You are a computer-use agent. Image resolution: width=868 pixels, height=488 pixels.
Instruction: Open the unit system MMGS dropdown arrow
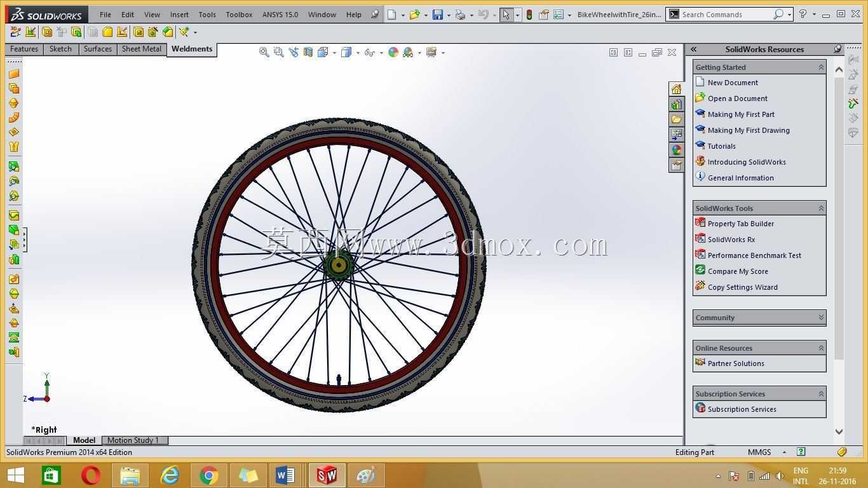[784, 452]
